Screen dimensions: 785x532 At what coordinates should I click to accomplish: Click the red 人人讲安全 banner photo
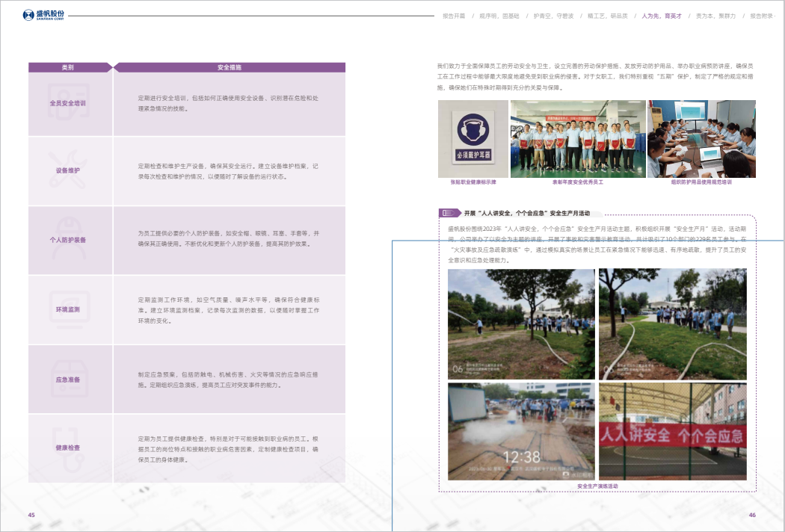(672, 431)
